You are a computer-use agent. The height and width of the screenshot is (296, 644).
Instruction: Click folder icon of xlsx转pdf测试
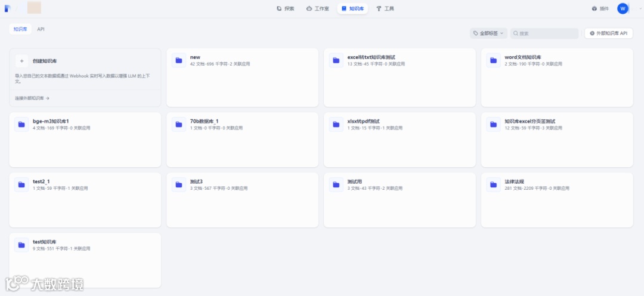click(x=336, y=124)
